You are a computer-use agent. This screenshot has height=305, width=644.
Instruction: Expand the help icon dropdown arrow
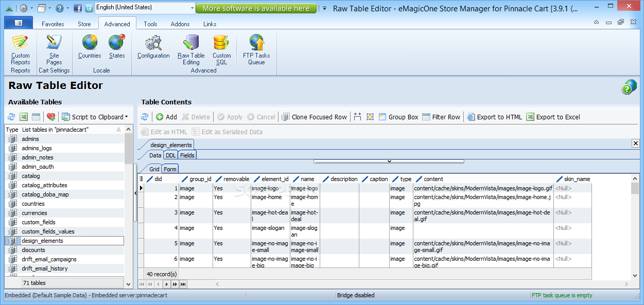tap(67, 8)
